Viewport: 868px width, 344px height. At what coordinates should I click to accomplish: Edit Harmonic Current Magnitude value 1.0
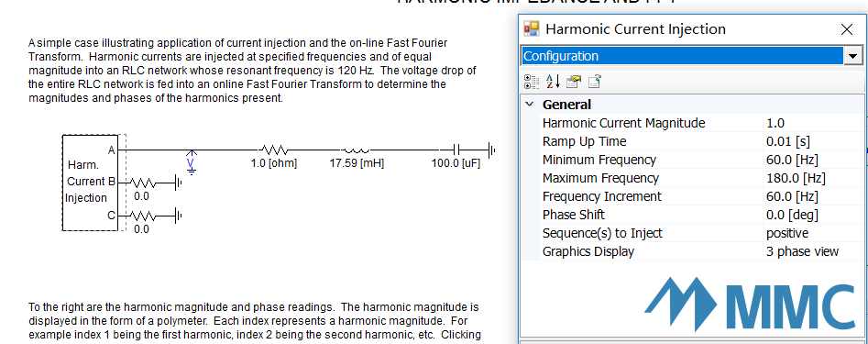click(813, 122)
